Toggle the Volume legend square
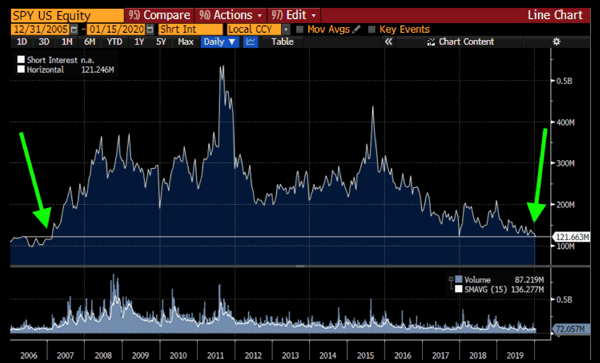 coord(458,280)
